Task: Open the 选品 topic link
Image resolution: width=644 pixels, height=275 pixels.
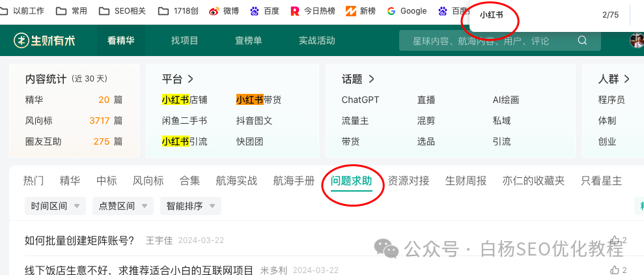Action: point(427,142)
